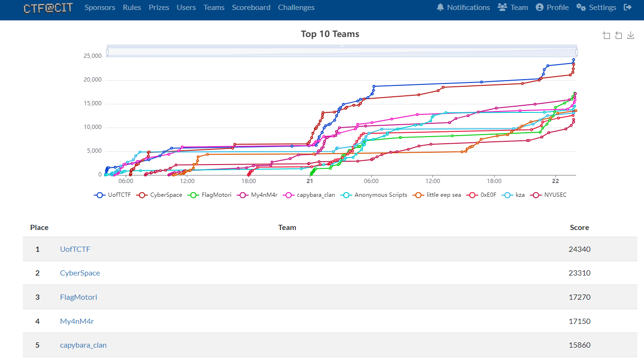Open the Teams list

coord(214,8)
